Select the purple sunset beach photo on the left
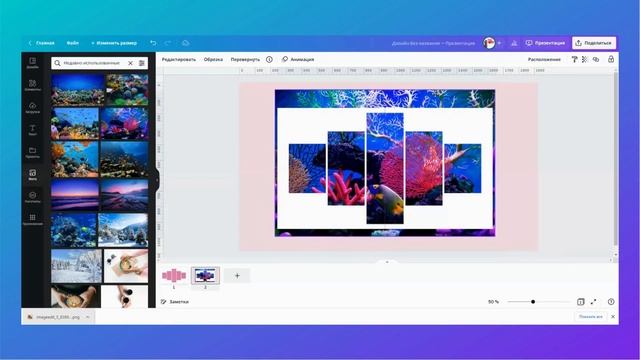640x360 pixels. (75, 195)
